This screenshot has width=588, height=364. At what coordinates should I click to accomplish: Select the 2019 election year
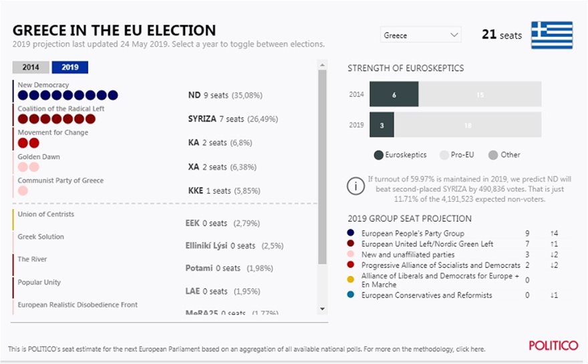point(69,67)
